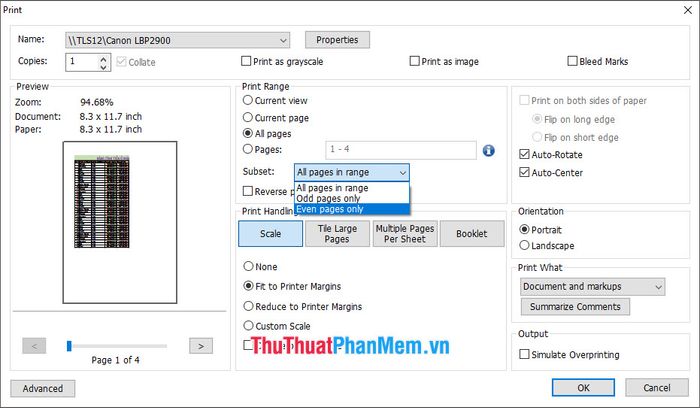Viewport: 700px width, 408px height.
Task: Click into the Copies number field
Action: tap(82, 62)
